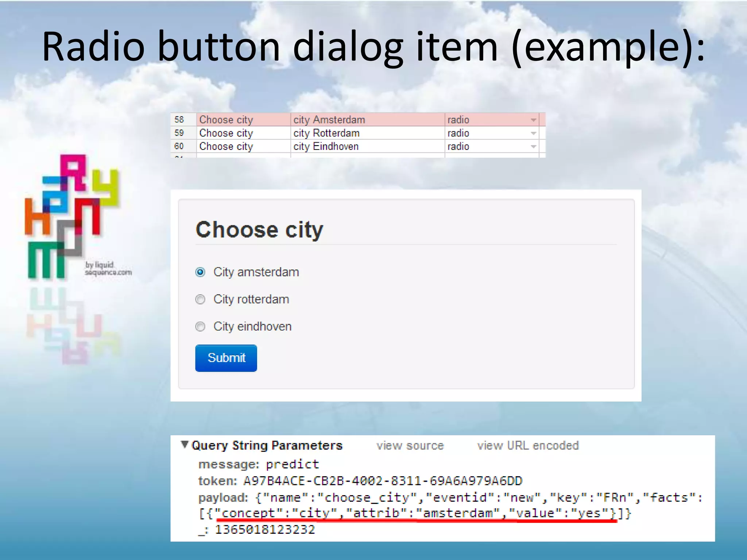Image resolution: width=747 pixels, height=560 pixels.
Task: Click the timestamp value 1365018123232
Action: [265, 529]
